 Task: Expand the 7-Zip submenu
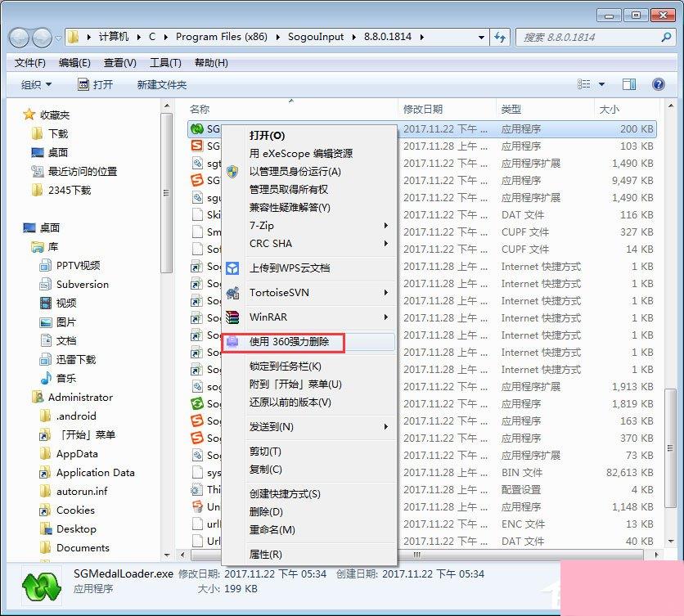(x=385, y=226)
